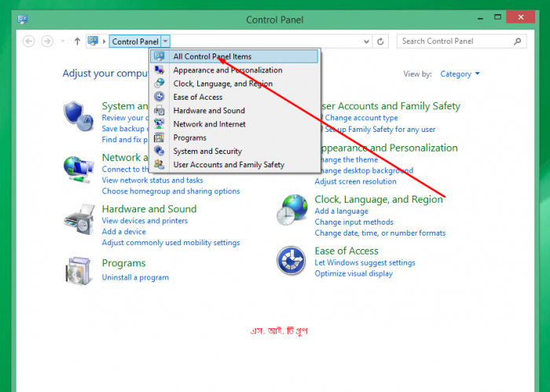Click Optimize visual display link
Image resolution: width=550 pixels, height=392 pixels.
(354, 273)
